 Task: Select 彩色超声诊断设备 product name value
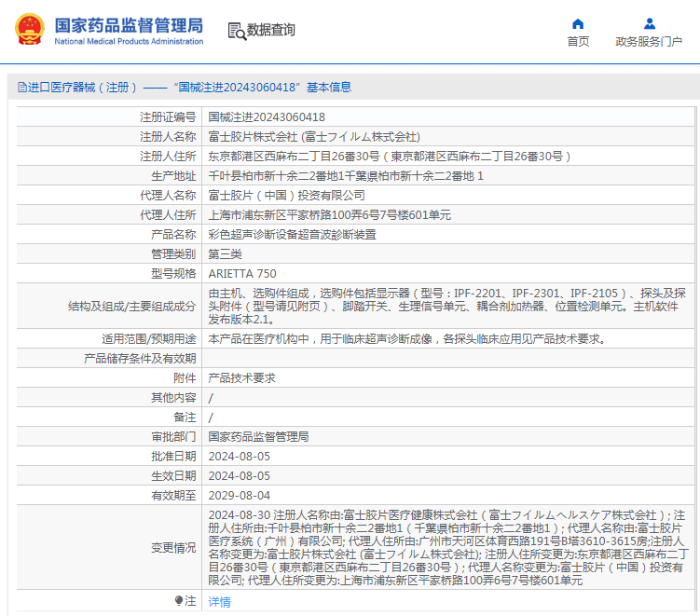[x=292, y=235]
